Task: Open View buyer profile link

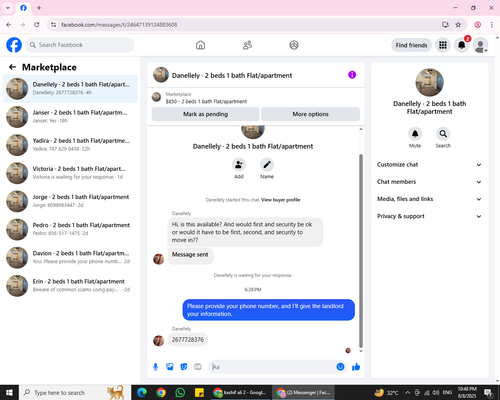Action: [x=280, y=200]
